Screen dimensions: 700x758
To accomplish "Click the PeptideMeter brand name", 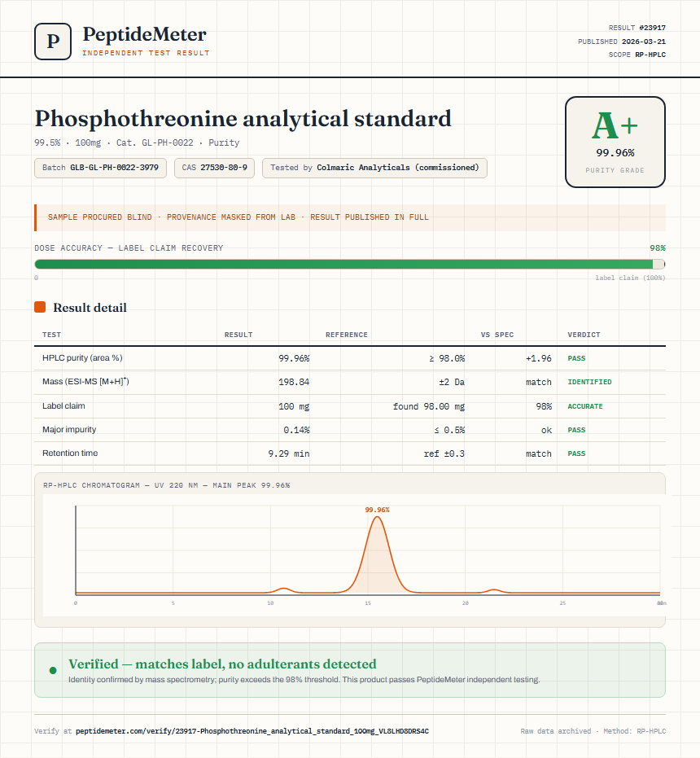I will (x=144, y=34).
